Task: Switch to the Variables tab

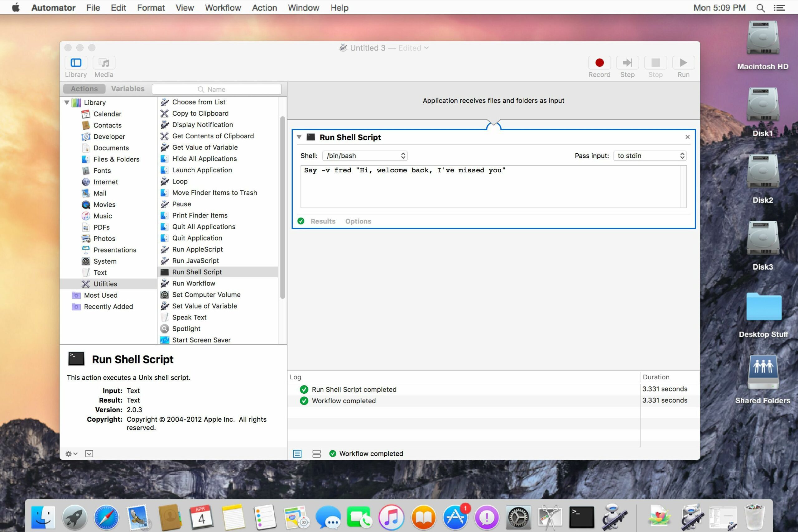Action: click(x=127, y=89)
